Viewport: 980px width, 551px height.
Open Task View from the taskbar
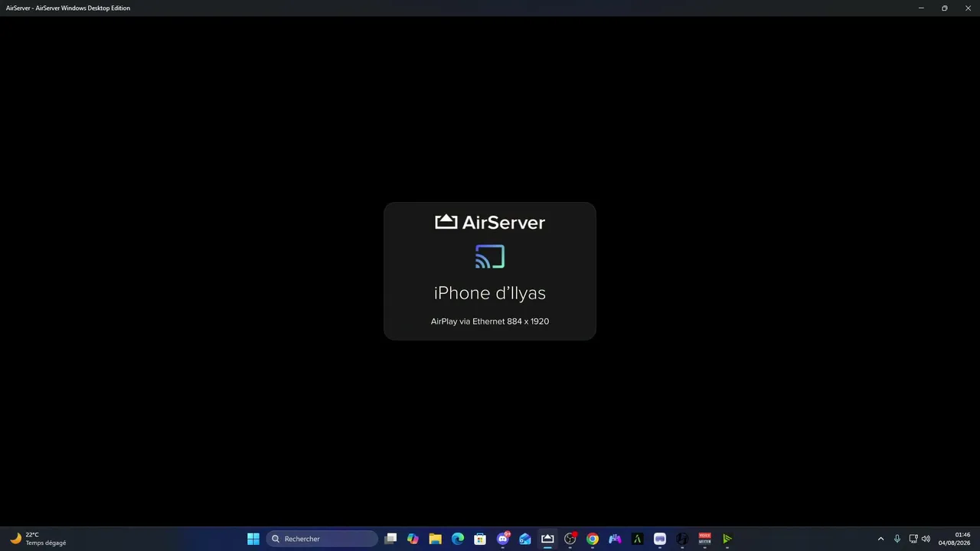click(x=390, y=539)
